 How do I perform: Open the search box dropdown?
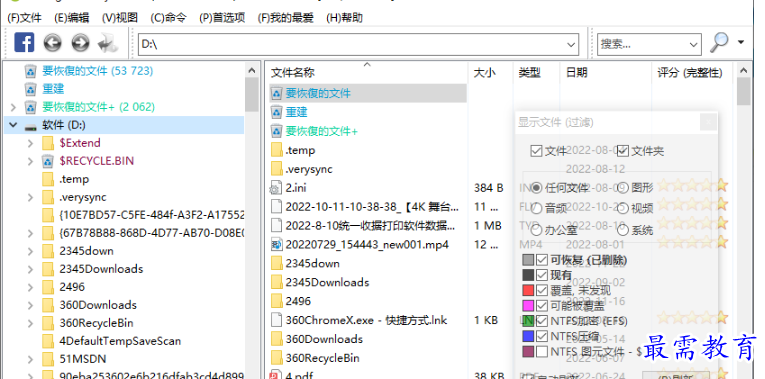pos(694,44)
